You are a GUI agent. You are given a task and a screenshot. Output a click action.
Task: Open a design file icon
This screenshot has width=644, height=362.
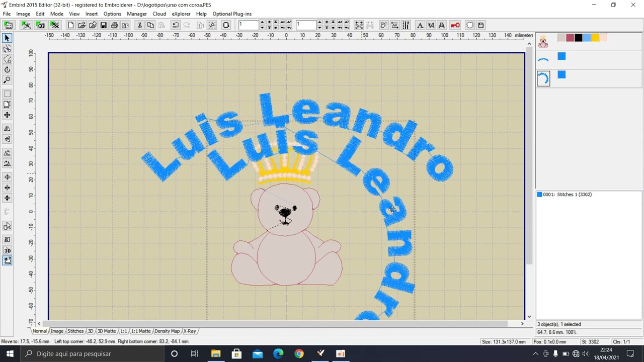point(82,25)
